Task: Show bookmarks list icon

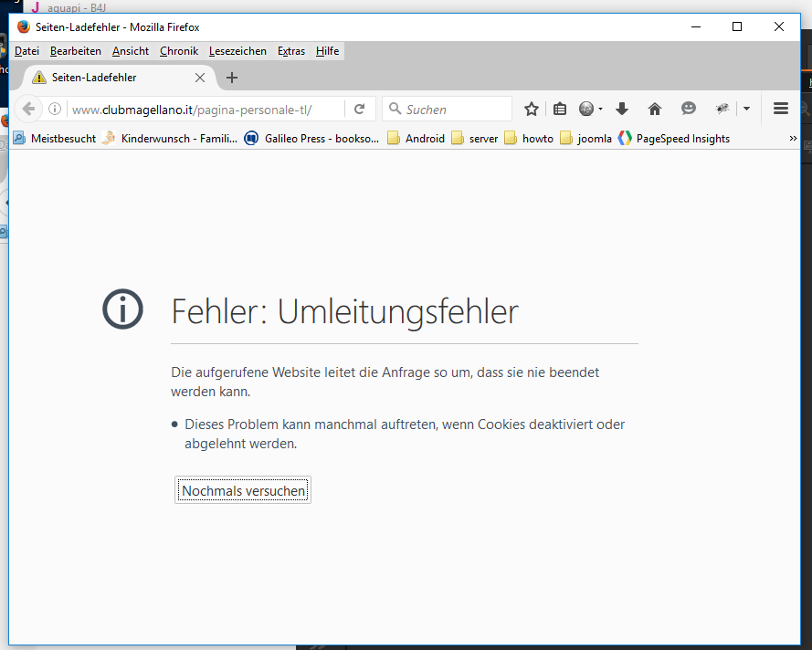Action: 560,110
